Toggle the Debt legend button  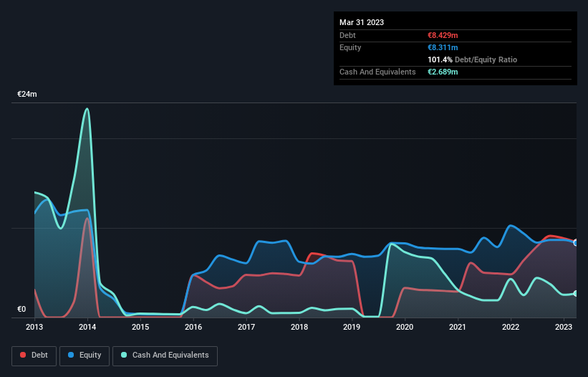click(34, 355)
